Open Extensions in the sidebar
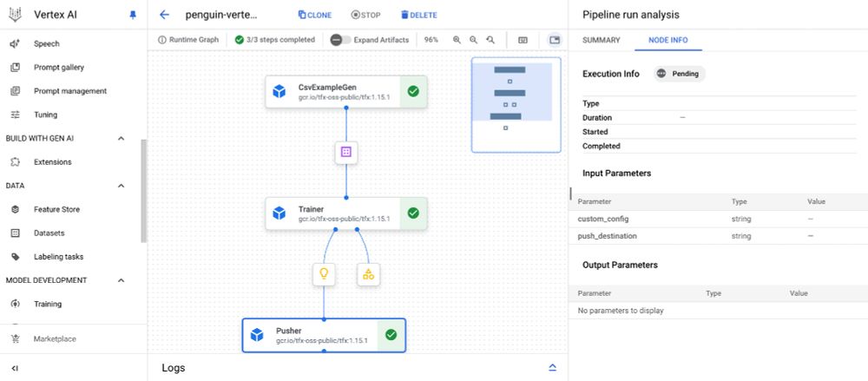 tap(53, 162)
